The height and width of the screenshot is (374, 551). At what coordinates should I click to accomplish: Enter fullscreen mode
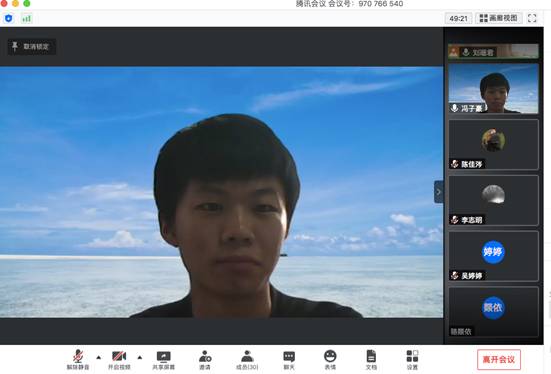pyautogui.click(x=532, y=18)
